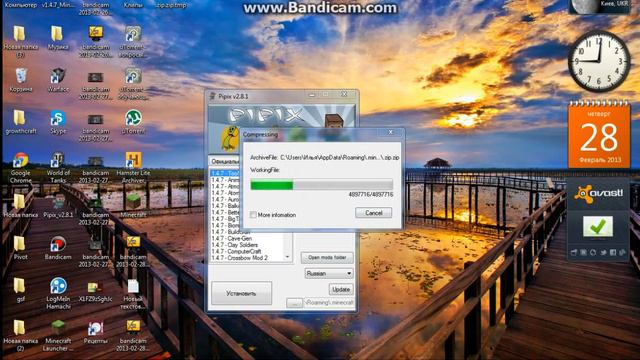Open the Новый текстовый document icon
Image resolution: width=640 pixels, height=360 pixels.
[133, 294]
